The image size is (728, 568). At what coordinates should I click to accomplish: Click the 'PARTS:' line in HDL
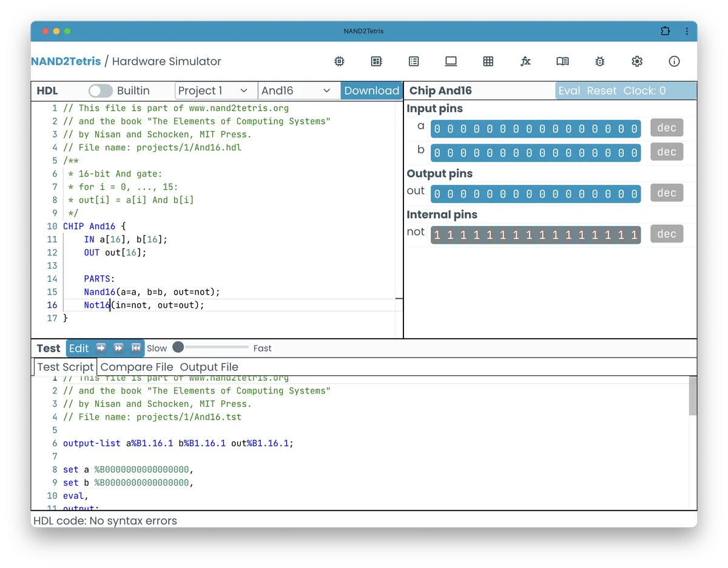99,279
